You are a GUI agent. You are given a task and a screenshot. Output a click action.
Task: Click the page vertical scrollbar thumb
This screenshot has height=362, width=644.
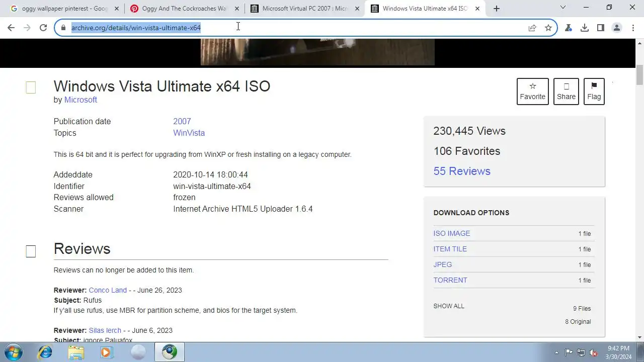click(640, 75)
